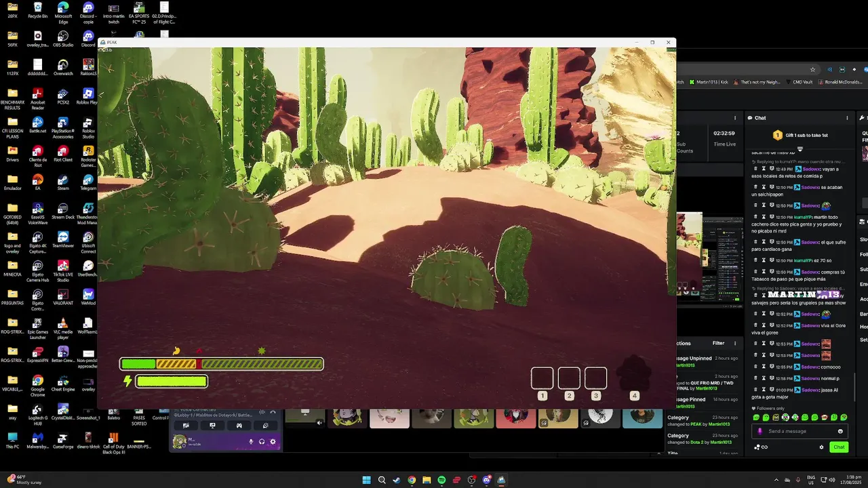The width and height of the screenshot is (868, 488).
Task: Open VLC media player shortcut
Action: pyautogui.click(x=63, y=327)
